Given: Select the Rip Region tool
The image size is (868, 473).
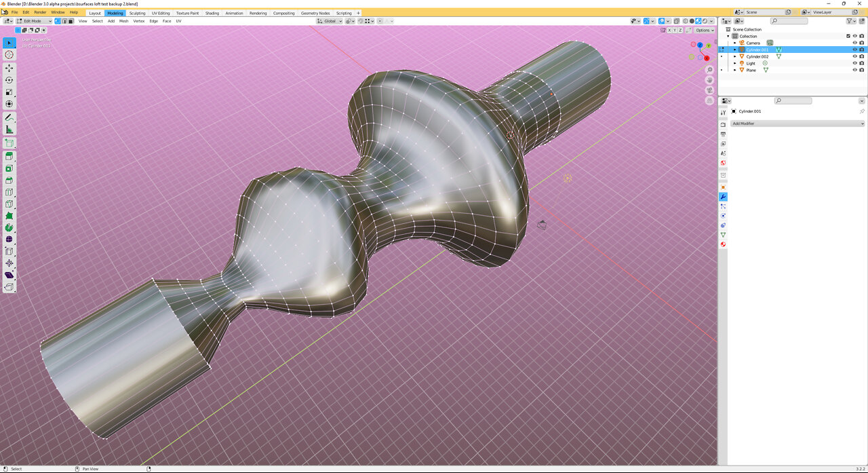Looking at the screenshot, I should (x=9, y=287).
